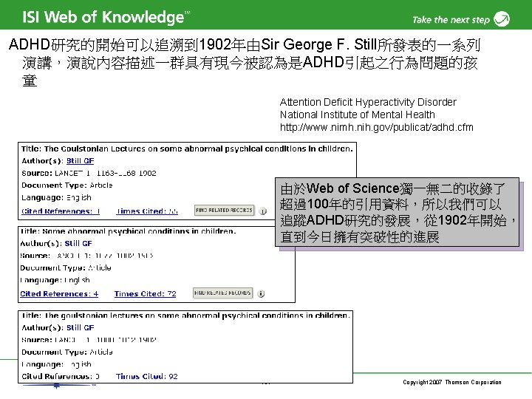Click the info icon beside Times Cited: 72
The width and height of the screenshot is (532, 399).
261,293
